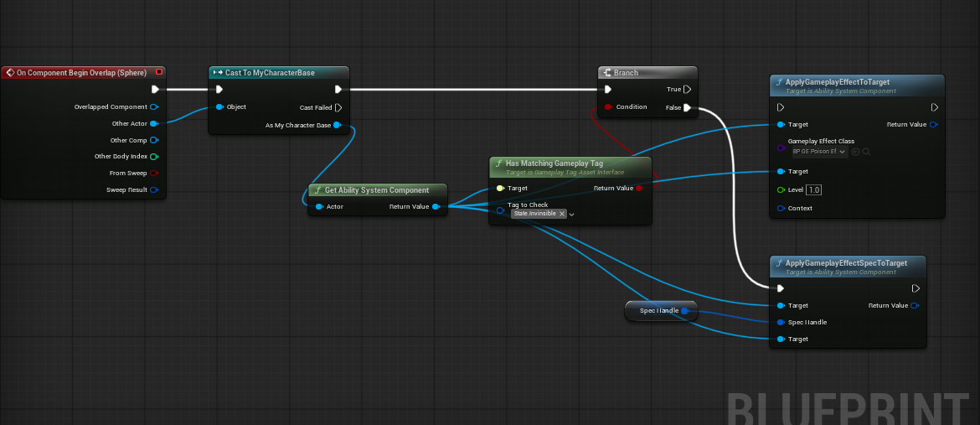Use selected asset arrow for Gameplay Effect Class
Image resolution: width=980 pixels, height=425 pixels.
pos(856,152)
